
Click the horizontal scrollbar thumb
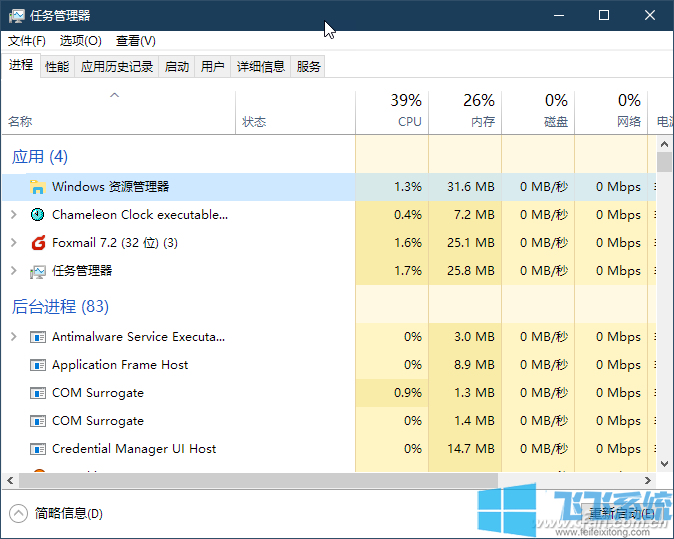point(258,481)
